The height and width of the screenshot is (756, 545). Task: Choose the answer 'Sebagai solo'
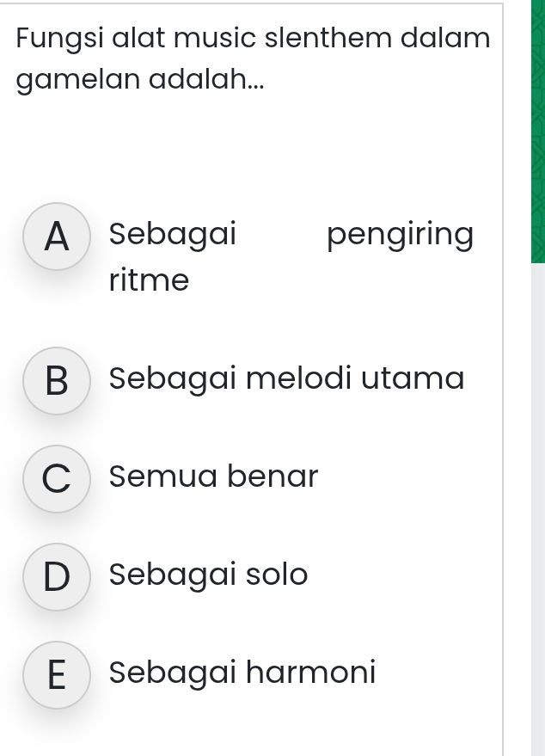pos(207,574)
